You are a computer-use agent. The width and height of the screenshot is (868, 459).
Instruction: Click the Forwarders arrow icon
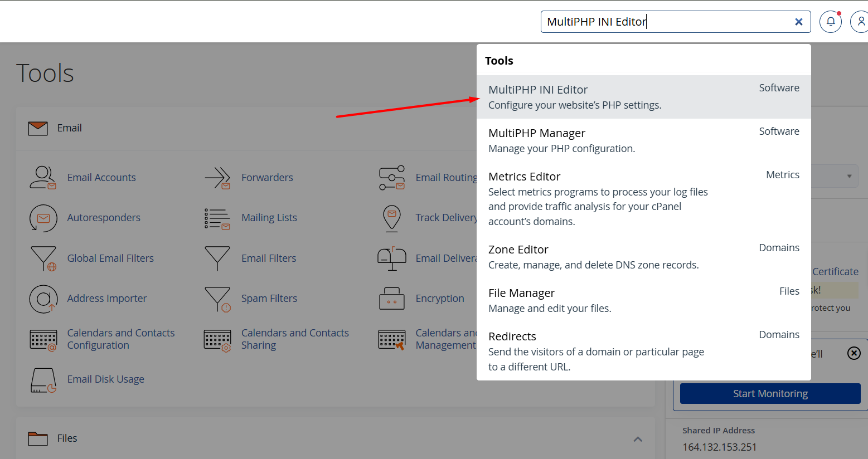point(217,178)
